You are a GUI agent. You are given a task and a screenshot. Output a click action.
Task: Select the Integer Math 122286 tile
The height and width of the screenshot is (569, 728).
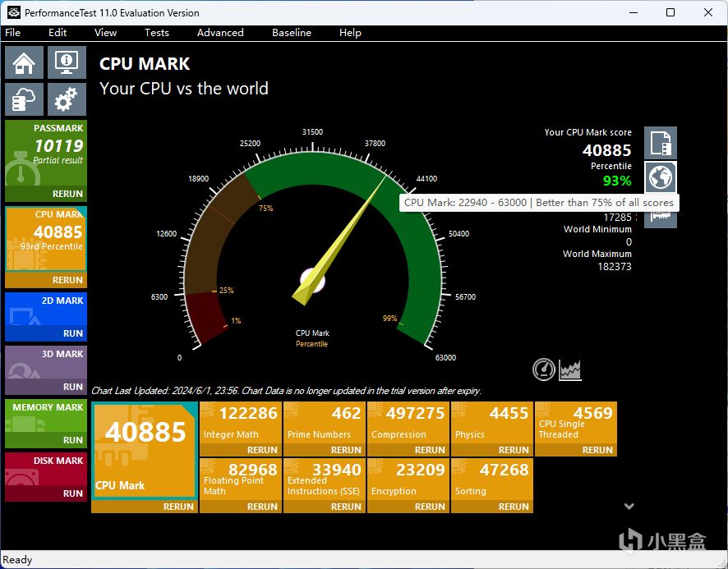[241, 423]
